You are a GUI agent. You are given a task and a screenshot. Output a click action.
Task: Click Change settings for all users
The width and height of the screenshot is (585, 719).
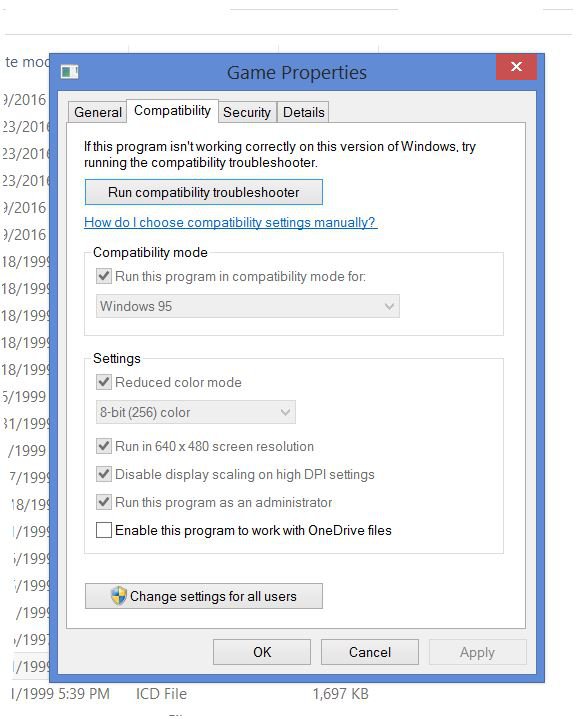204,596
